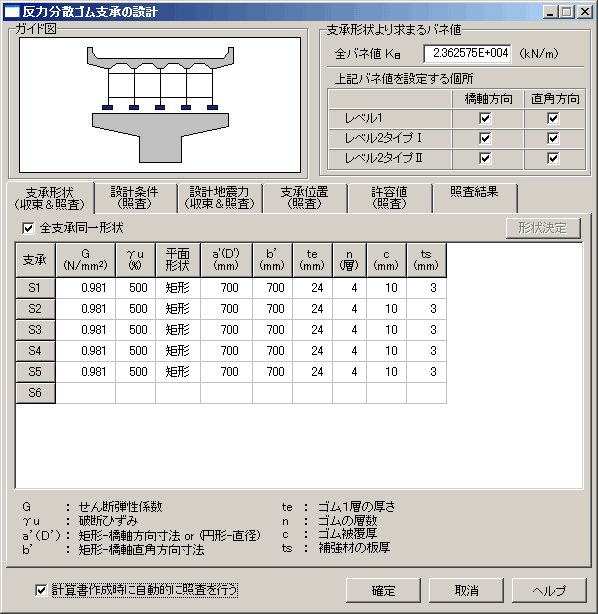Switch to 設計条件(照査) tab

click(135, 198)
